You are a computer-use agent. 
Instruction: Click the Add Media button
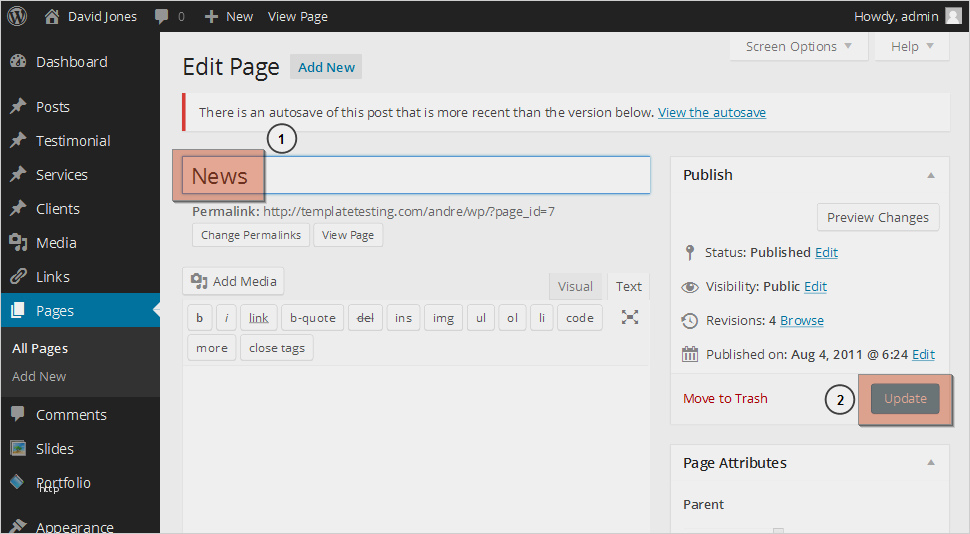pos(234,282)
